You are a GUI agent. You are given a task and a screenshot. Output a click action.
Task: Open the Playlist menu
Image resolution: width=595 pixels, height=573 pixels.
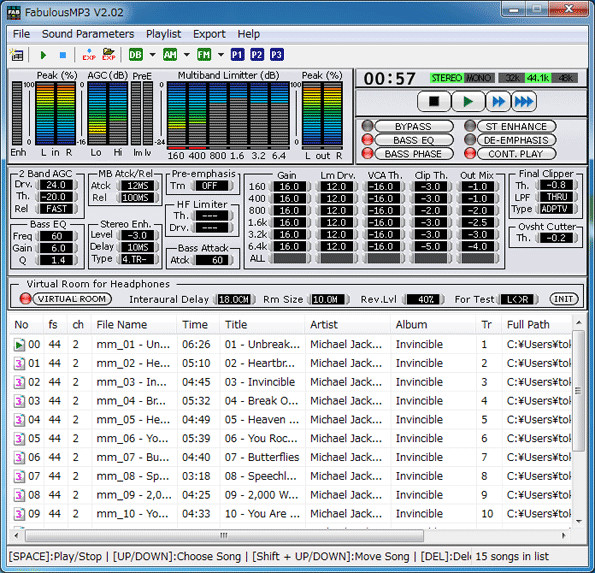[164, 34]
